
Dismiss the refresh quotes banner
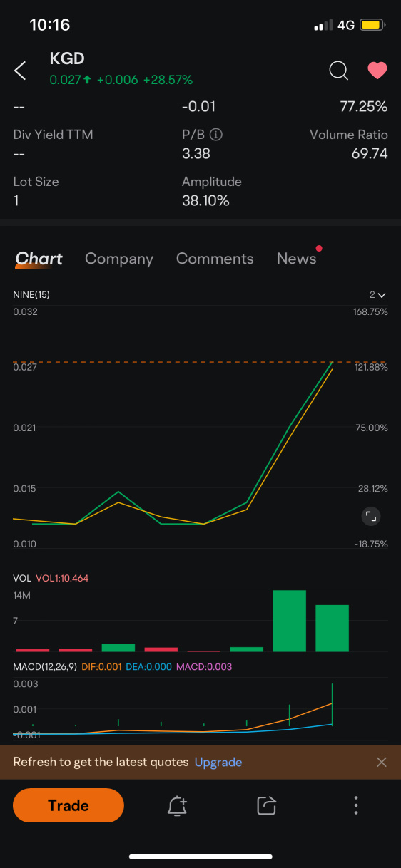click(382, 762)
